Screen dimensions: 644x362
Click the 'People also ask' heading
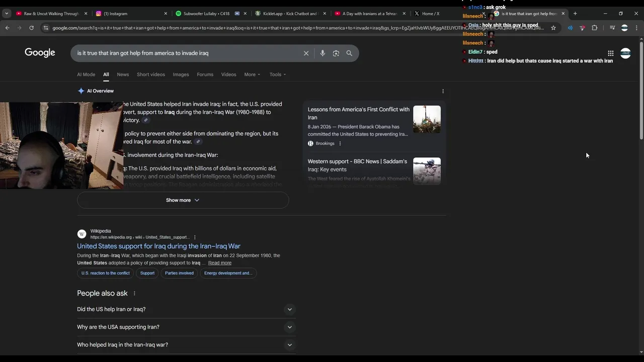(x=102, y=293)
